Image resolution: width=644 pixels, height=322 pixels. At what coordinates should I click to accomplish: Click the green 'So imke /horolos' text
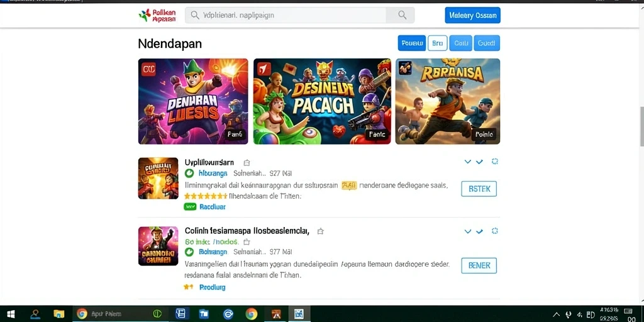click(x=211, y=241)
